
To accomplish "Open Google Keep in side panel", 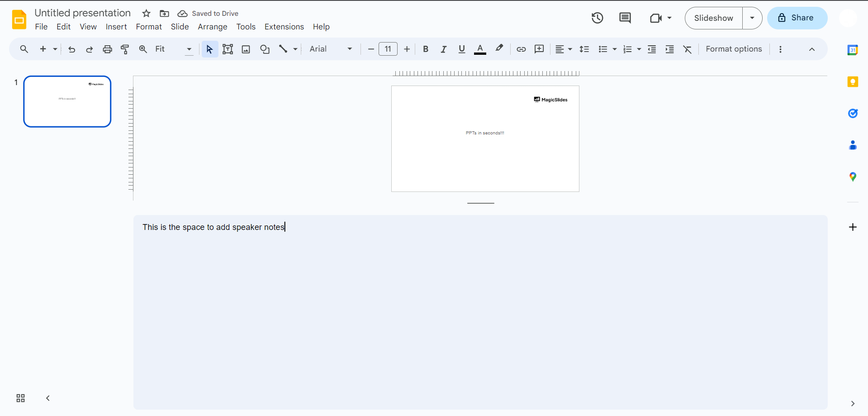I will point(853,82).
